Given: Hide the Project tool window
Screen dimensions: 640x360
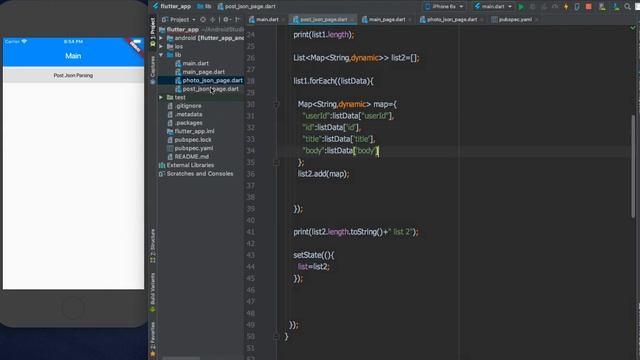Looking at the screenshot, I should [x=238, y=20].
